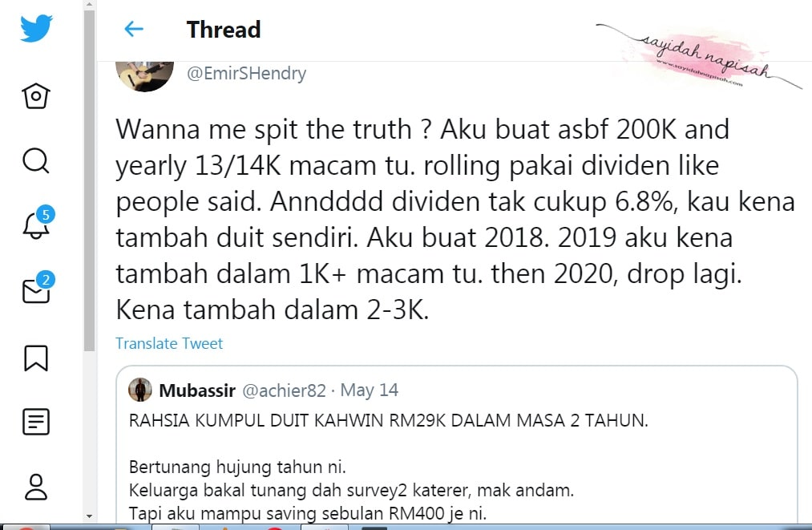Open the Lists icon in sidebar

tap(36, 422)
